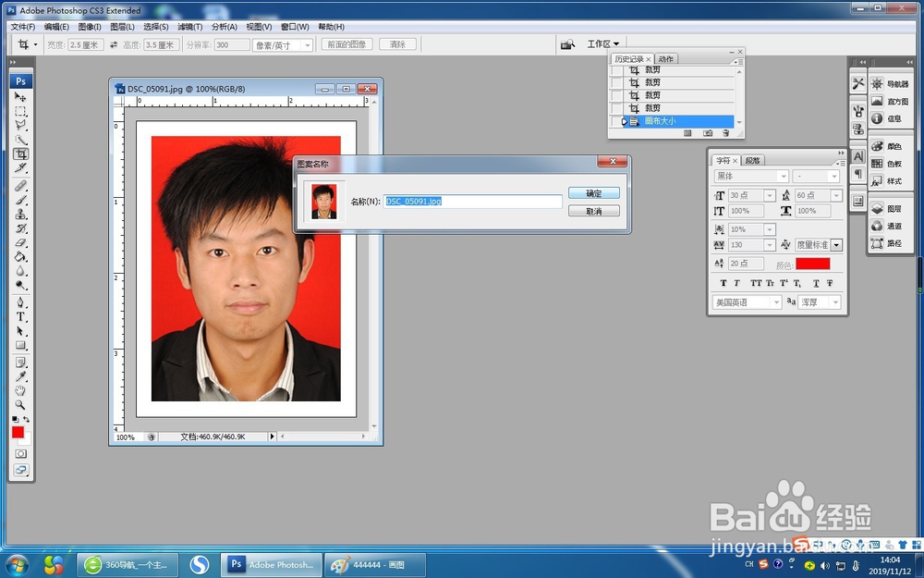The height and width of the screenshot is (578, 924).
Task: Open the font style dropdown
Action: [833, 176]
